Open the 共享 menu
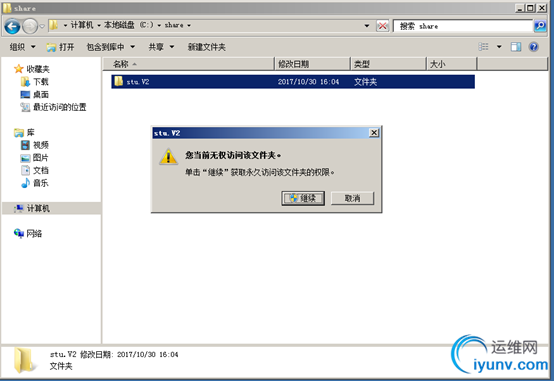Image resolution: width=554 pixels, height=381 pixels. (161, 47)
